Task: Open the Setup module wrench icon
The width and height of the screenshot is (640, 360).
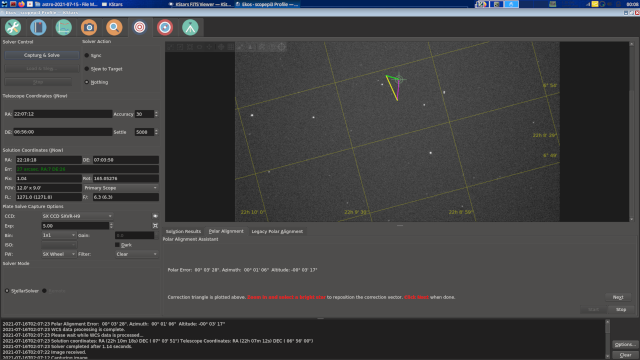Action: [13, 27]
